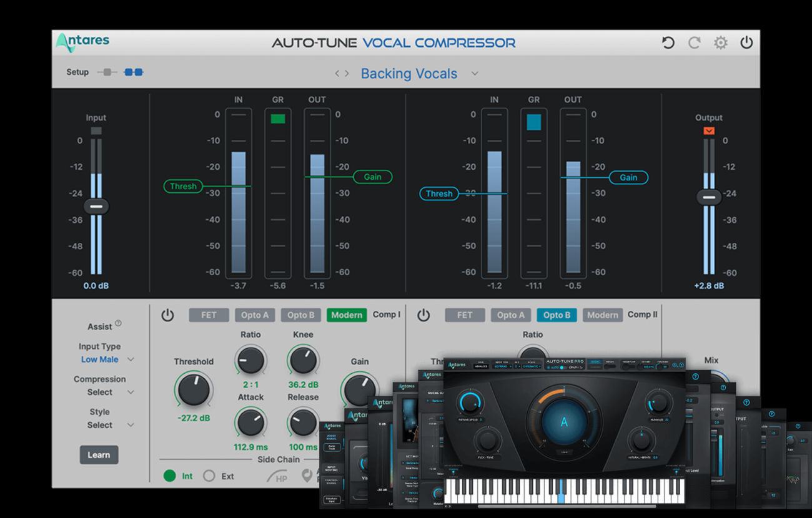The height and width of the screenshot is (518, 812).
Task: Click the Flex-Tune knob in Auto-Tune Pro
Action: (487, 440)
